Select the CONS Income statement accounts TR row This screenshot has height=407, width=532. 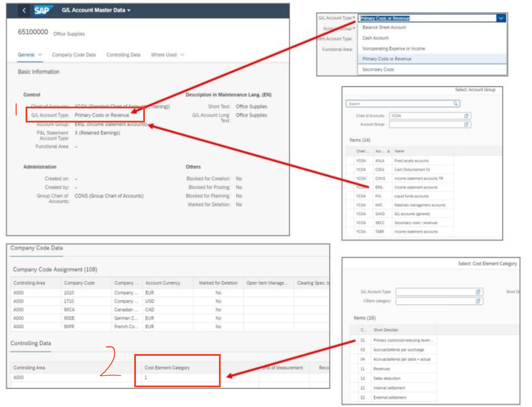pos(400,179)
